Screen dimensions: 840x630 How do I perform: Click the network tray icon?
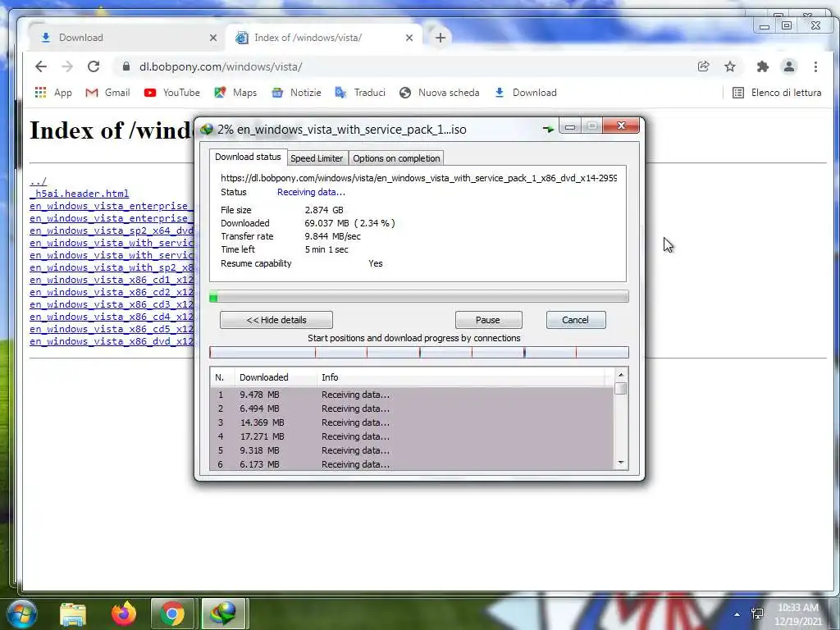tap(757, 614)
